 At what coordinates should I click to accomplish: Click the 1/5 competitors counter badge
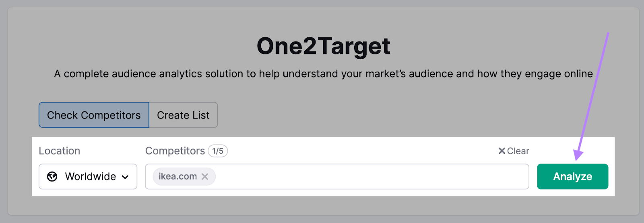[x=218, y=151]
